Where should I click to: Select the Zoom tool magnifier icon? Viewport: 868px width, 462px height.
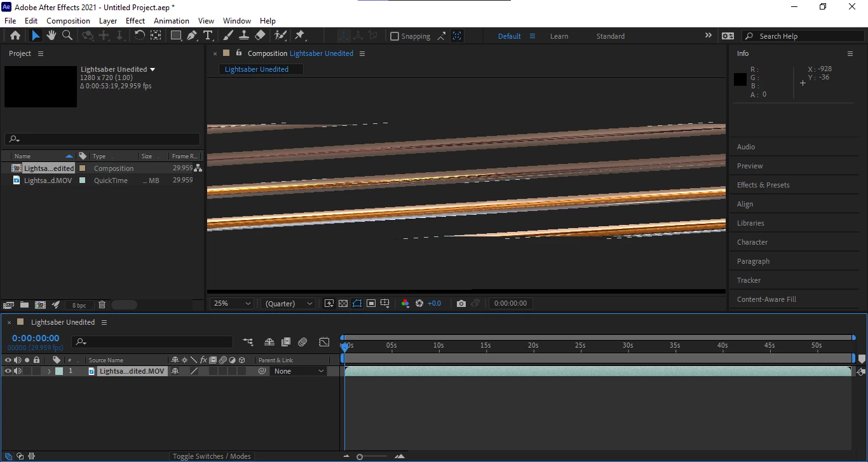tap(67, 36)
